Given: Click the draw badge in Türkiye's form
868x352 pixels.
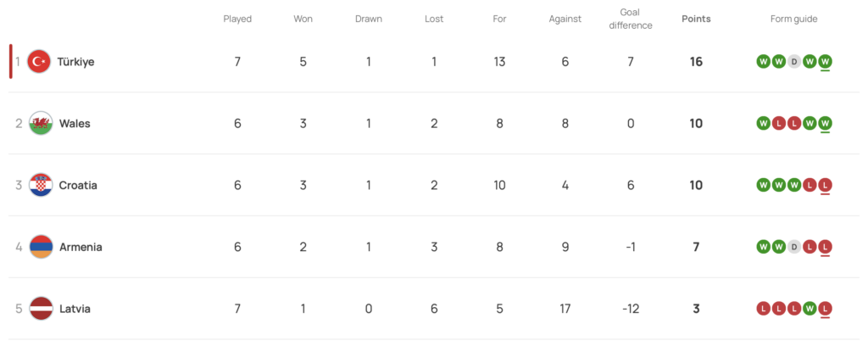Looking at the screenshot, I should (x=794, y=61).
